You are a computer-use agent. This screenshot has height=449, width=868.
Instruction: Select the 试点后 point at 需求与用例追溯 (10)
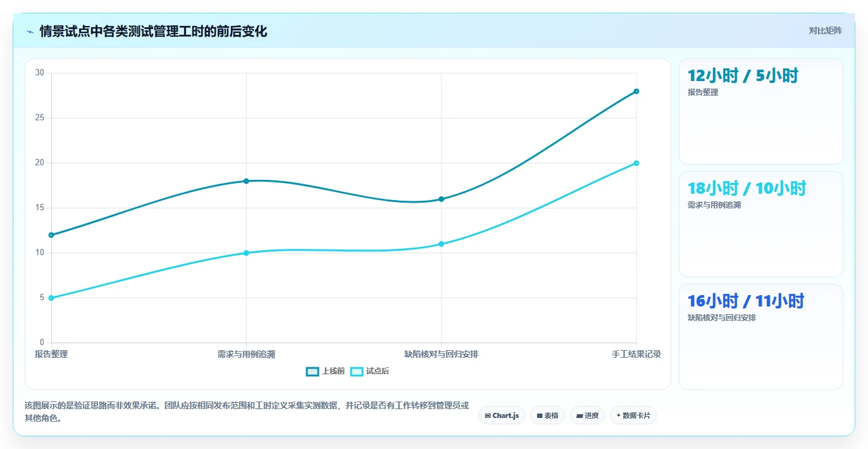[x=246, y=253]
